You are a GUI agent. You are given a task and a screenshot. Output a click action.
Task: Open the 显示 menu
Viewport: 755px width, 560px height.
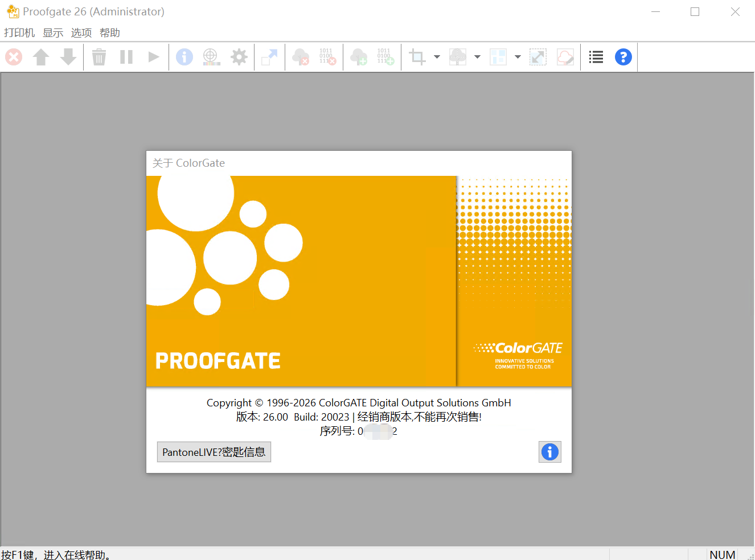53,33
